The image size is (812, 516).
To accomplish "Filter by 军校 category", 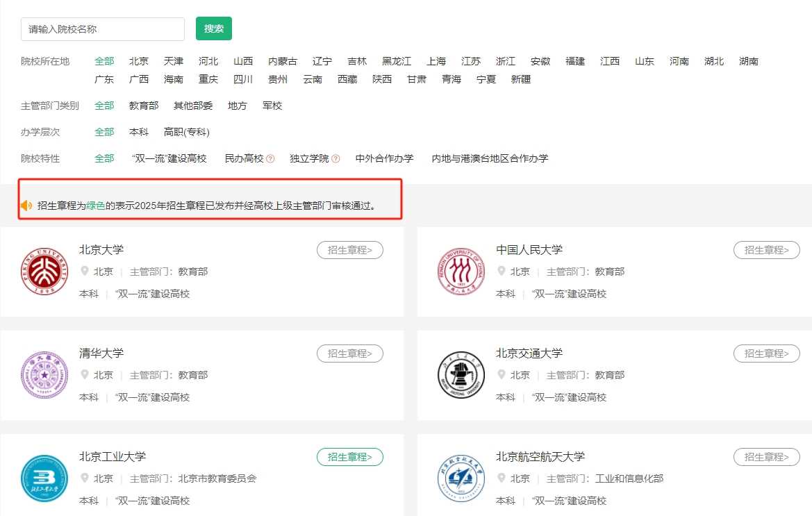I will point(272,106).
